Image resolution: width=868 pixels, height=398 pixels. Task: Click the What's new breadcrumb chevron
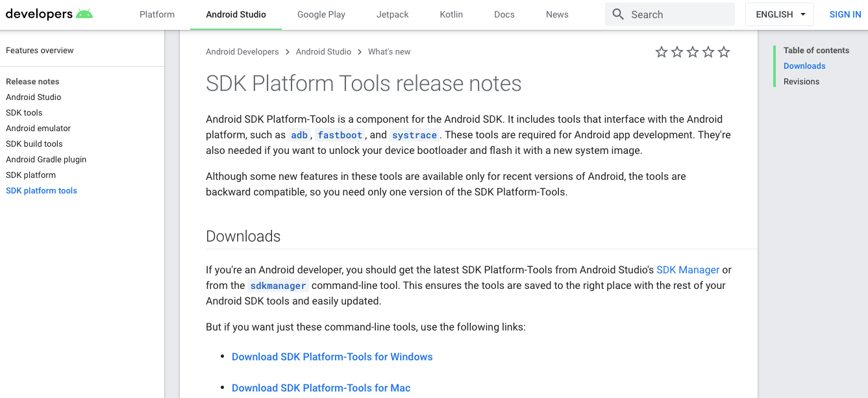[x=359, y=51]
